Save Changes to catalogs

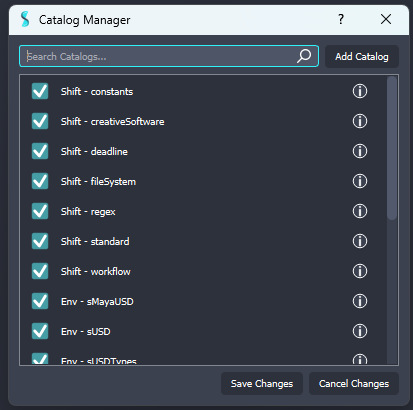click(262, 384)
